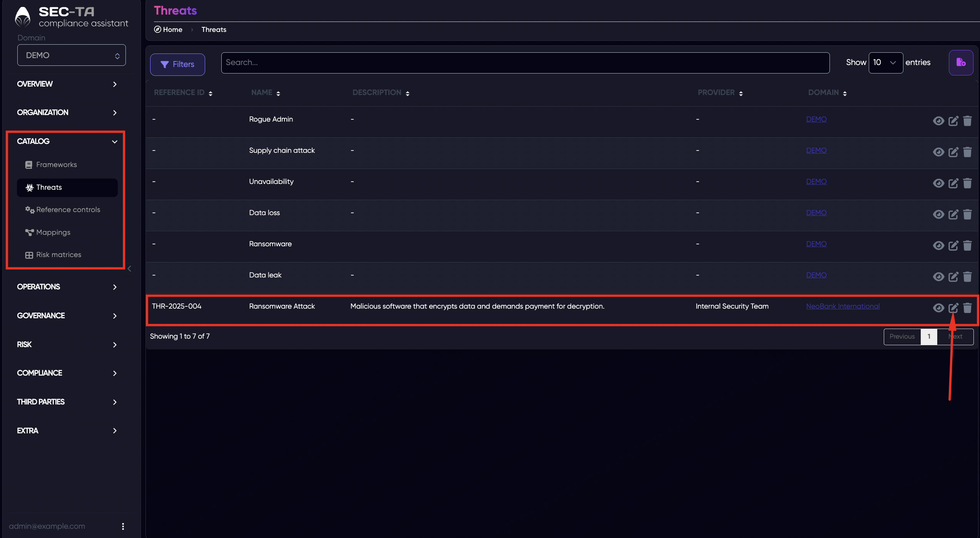The height and width of the screenshot is (538, 980).
Task: View the Unavailability threat
Action: pos(938,183)
